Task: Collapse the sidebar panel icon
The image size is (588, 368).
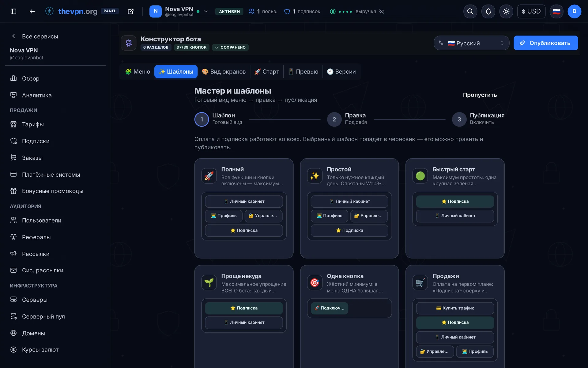Action: 13,11
